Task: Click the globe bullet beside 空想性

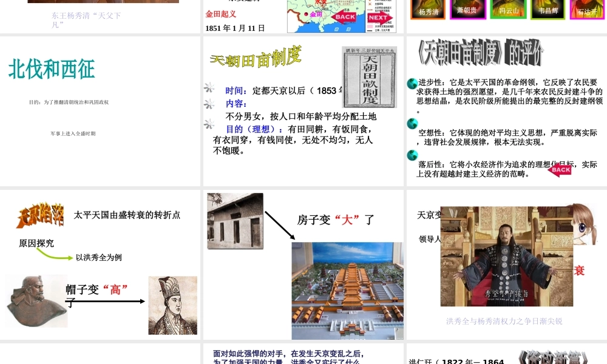Action: (412, 123)
